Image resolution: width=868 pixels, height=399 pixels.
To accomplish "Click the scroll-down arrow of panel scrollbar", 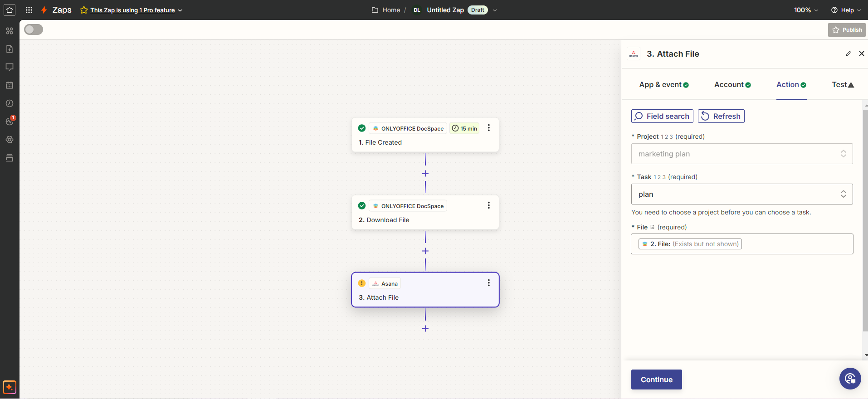I will click(x=866, y=355).
